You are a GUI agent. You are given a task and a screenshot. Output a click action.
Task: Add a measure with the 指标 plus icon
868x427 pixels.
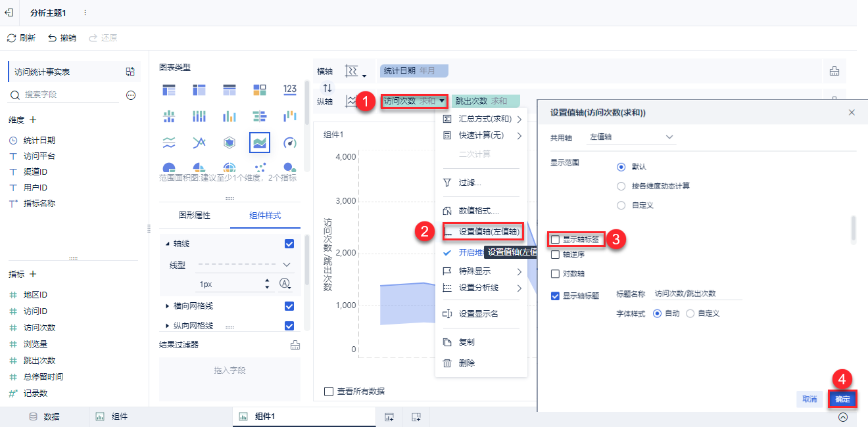[33, 274]
